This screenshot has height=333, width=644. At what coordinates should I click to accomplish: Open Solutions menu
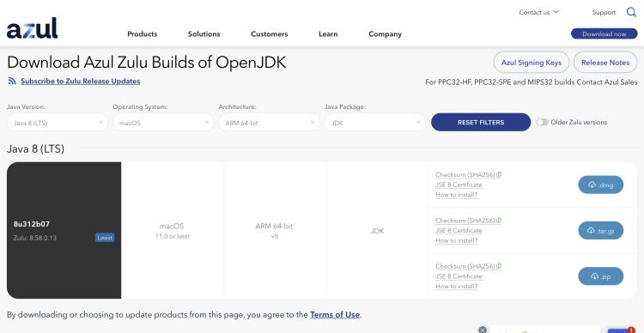[204, 34]
